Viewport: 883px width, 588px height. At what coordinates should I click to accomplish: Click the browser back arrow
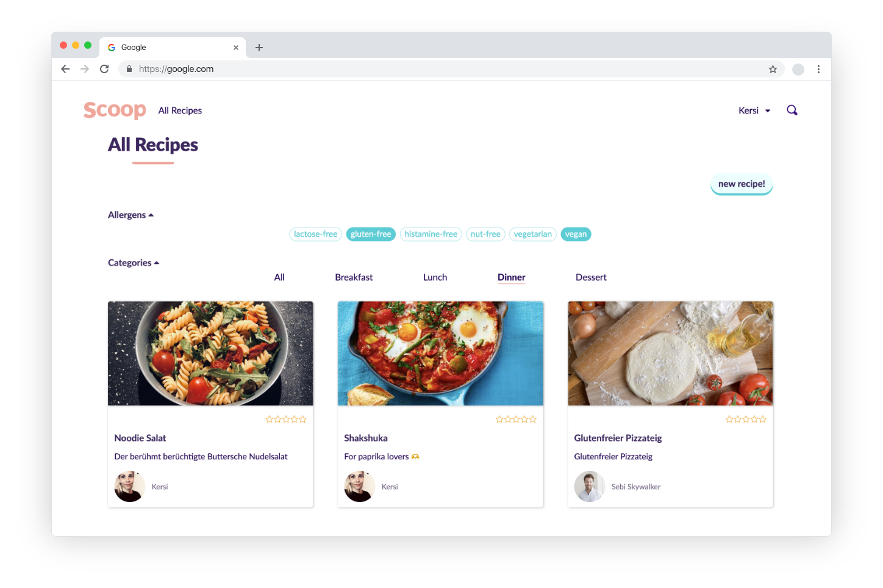coord(65,69)
